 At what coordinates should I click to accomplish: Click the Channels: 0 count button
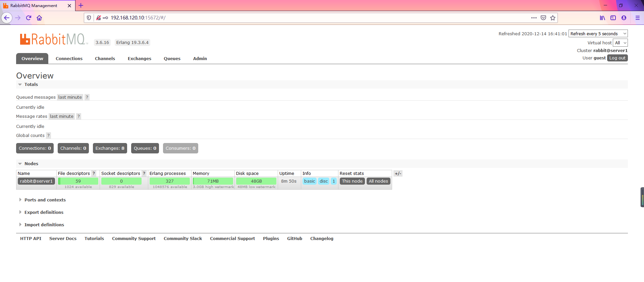pos(73,148)
